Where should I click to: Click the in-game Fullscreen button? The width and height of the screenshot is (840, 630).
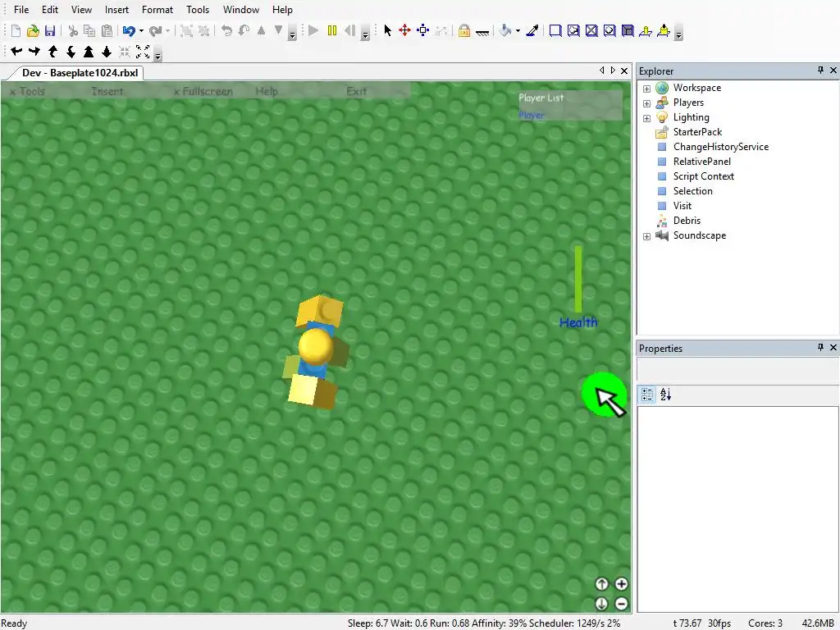tap(203, 92)
